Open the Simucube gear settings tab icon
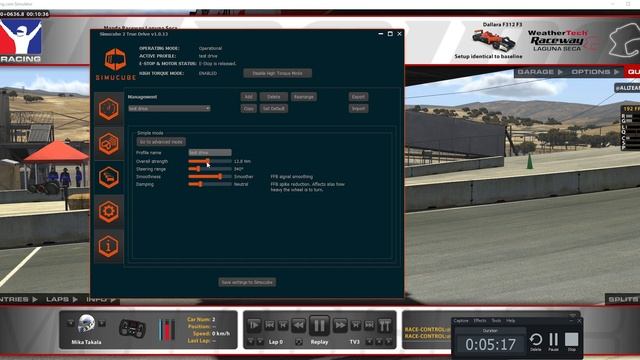The width and height of the screenshot is (640, 360). click(109, 211)
